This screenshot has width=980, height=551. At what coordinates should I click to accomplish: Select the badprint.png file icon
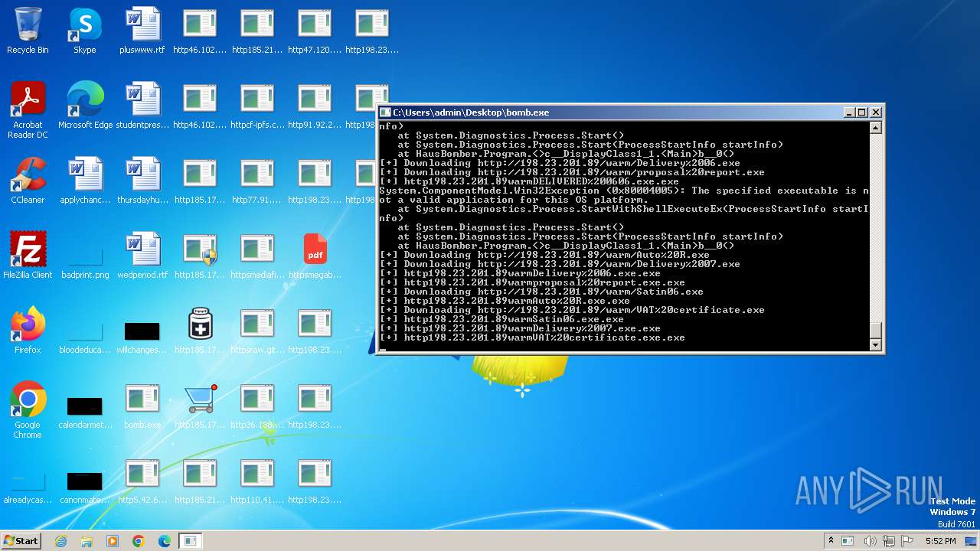pyautogui.click(x=85, y=256)
